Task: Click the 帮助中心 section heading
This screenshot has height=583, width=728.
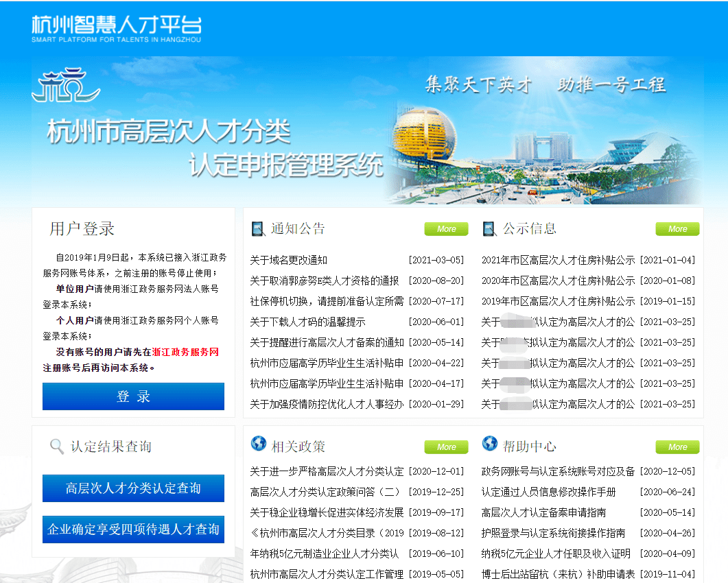Action: tap(529, 447)
